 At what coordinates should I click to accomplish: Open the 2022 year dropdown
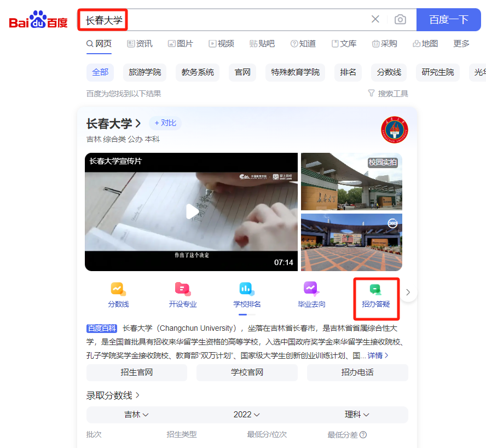247,415
